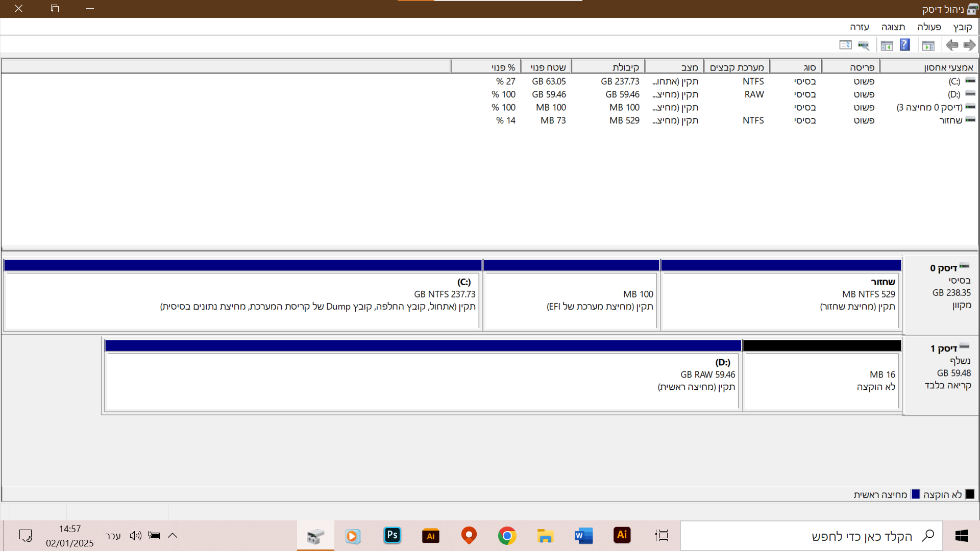Image resolution: width=980 pixels, height=551 pixels.
Task: Sort by מערכת קבצים column header
Action: [737, 67]
